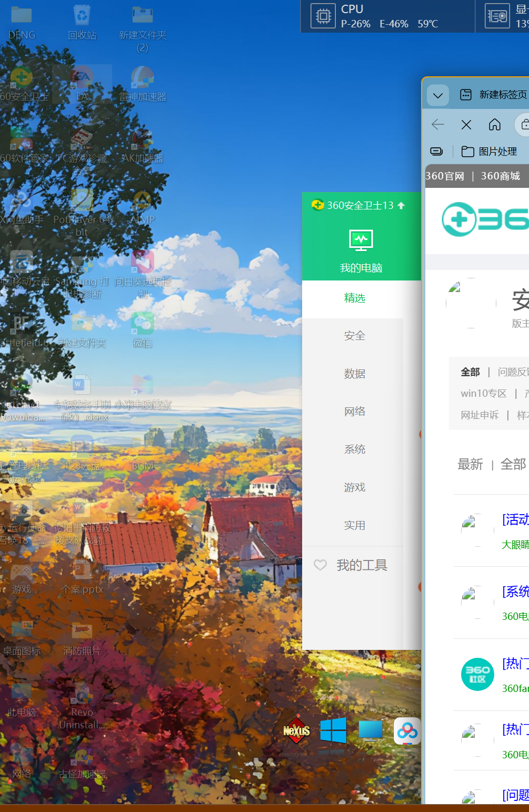Go to homepage using the home icon

pyautogui.click(x=494, y=125)
